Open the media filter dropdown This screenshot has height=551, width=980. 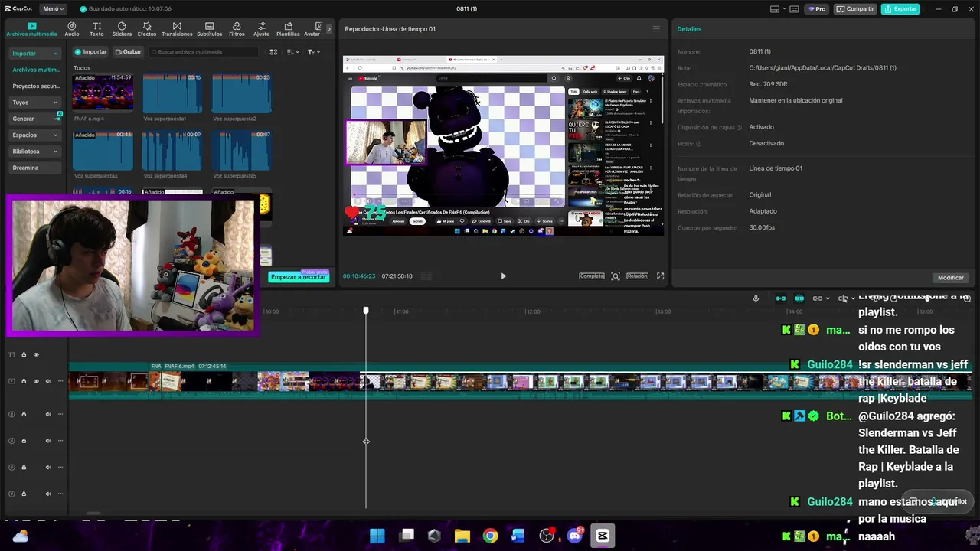[314, 52]
